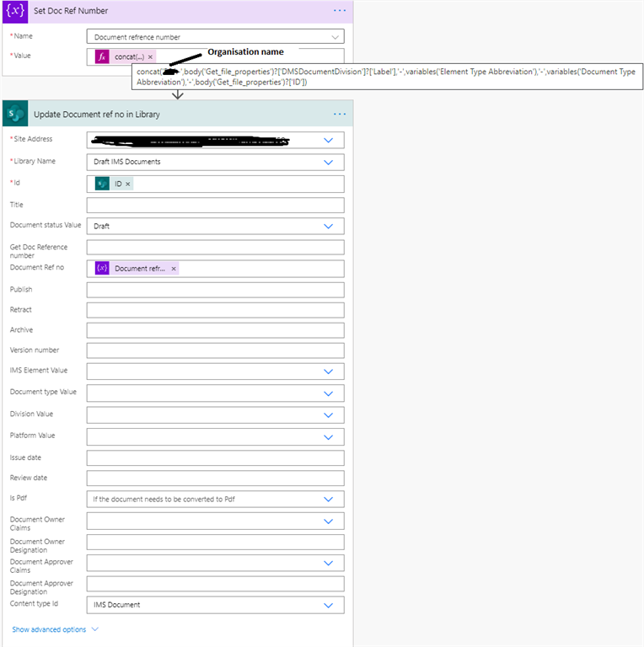Click the fx expression icon in Value
Image resolution: width=644 pixels, height=647 pixels.
[102, 56]
